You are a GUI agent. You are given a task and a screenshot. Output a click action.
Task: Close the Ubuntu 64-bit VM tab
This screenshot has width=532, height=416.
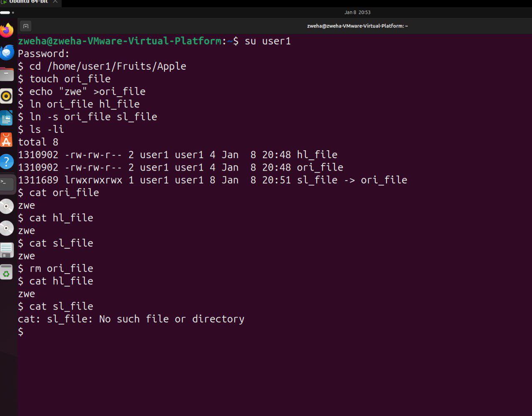(55, 2)
